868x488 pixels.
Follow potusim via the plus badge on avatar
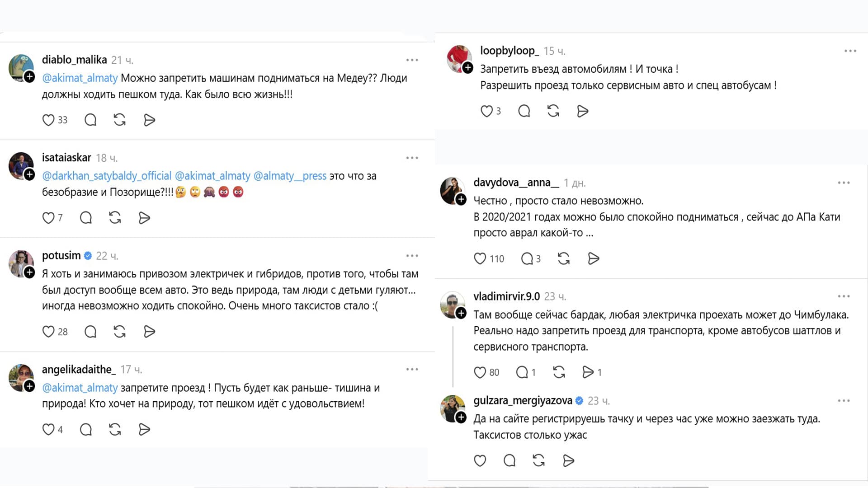click(30, 272)
